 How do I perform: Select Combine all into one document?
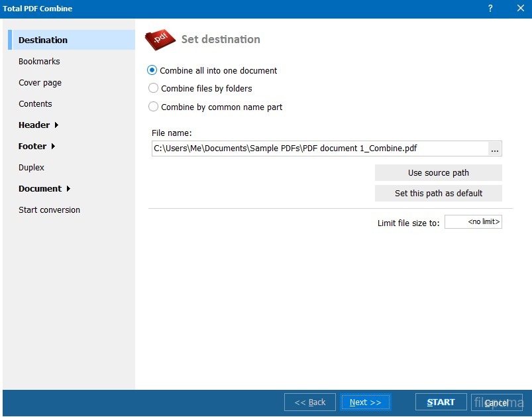pos(153,70)
